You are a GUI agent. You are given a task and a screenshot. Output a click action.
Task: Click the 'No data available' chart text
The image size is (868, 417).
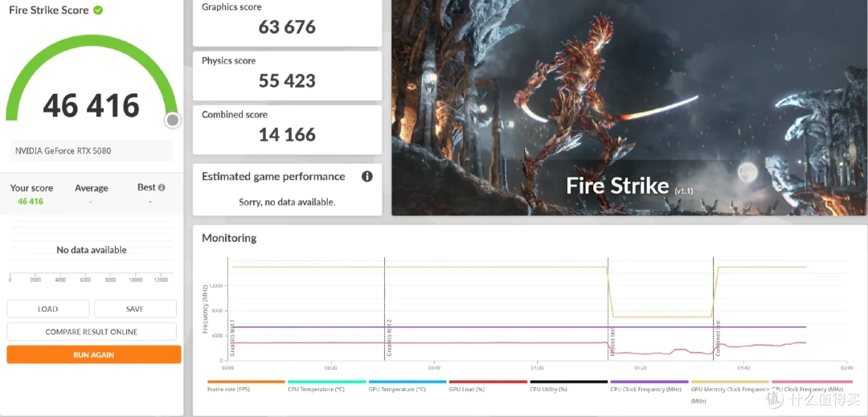coord(92,250)
